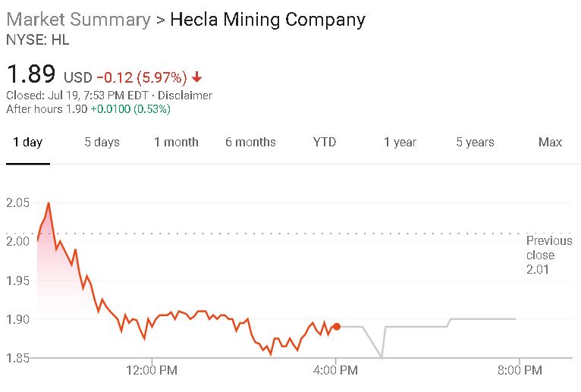Click the Hecla Mining Company title
Screen dimensions: 581x392
[267, 20]
